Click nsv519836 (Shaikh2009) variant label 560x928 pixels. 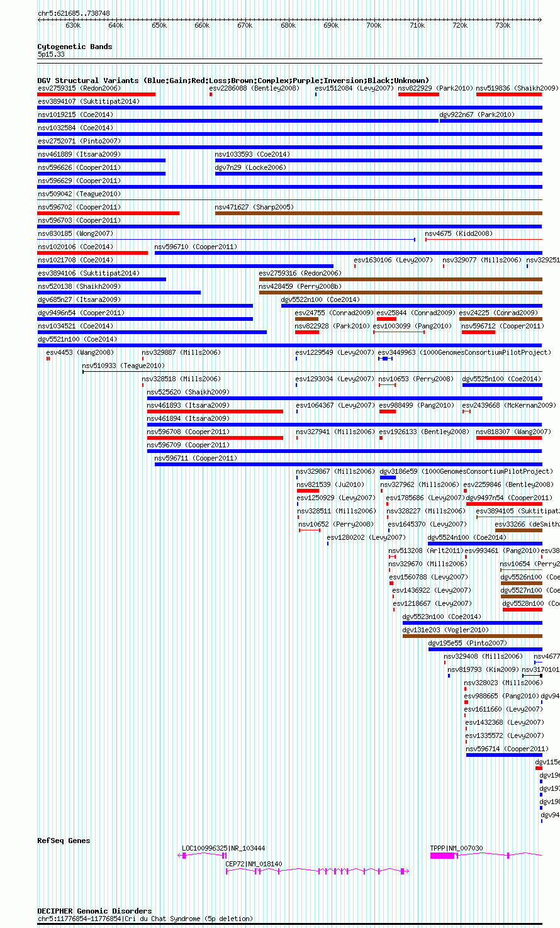517,89
